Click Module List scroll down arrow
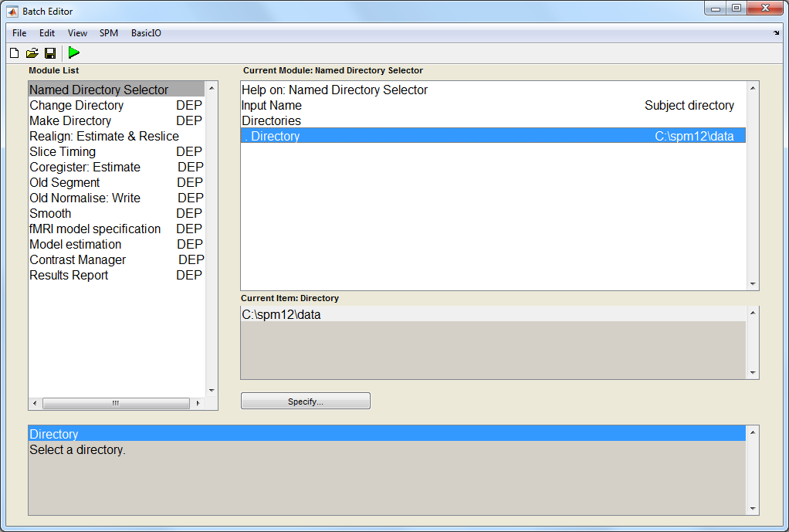This screenshot has height=532, width=789. (212, 391)
